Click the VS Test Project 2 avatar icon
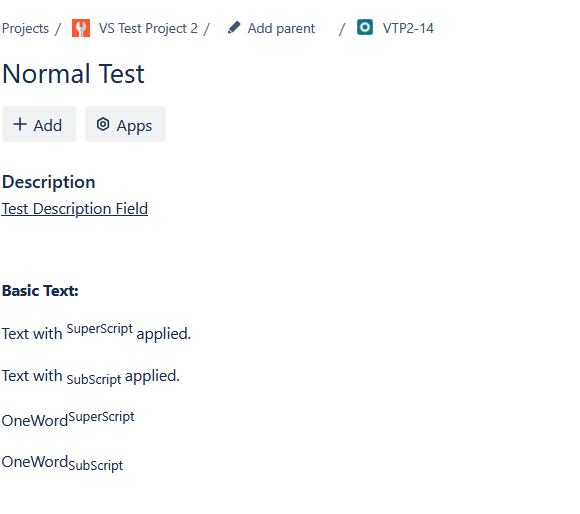This screenshot has height=514, width=580. [x=81, y=28]
